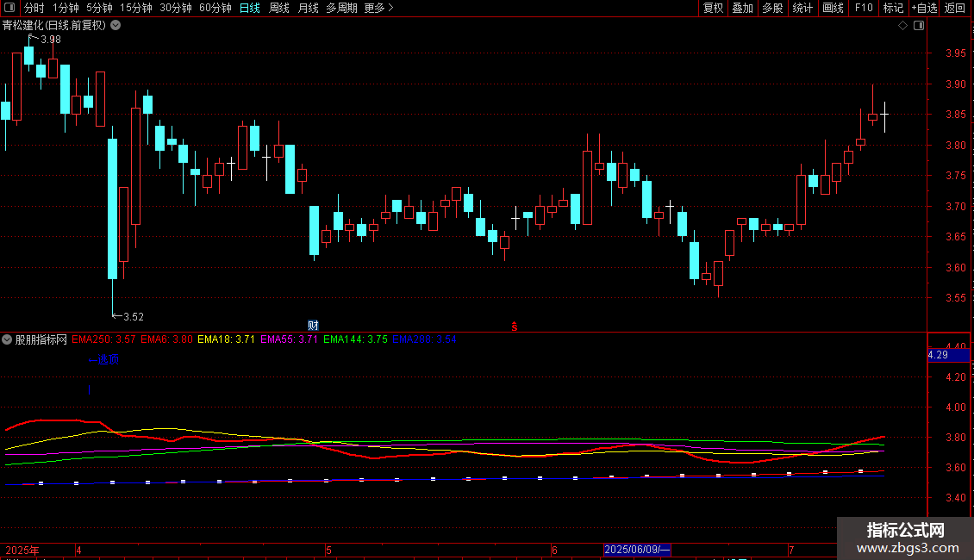This screenshot has height=560, width=974.
Task: Select the EMA144: 3.75 label
Action: point(355,339)
